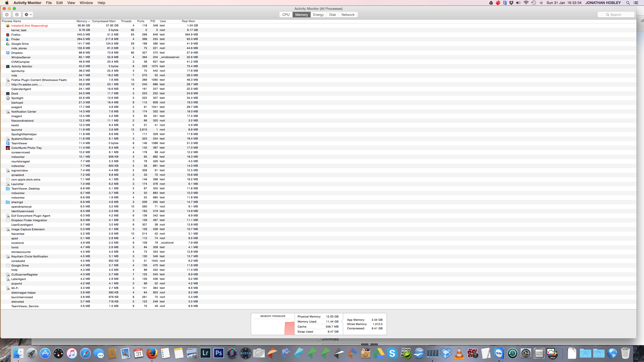Select the InstallerS (Not Responding) process row
Image resolution: width=644 pixels, height=362 pixels.
pos(29,26)
